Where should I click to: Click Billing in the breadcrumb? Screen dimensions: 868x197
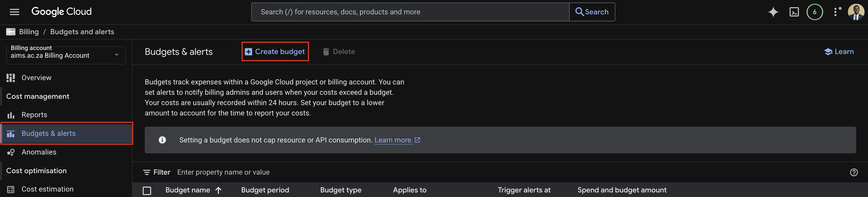(x=29, y=32)
